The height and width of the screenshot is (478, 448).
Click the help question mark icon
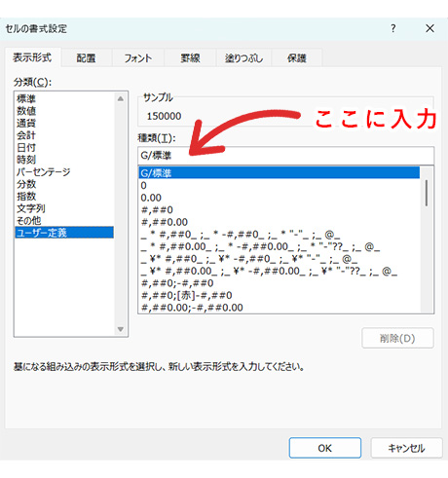click(x=393, y=28)
